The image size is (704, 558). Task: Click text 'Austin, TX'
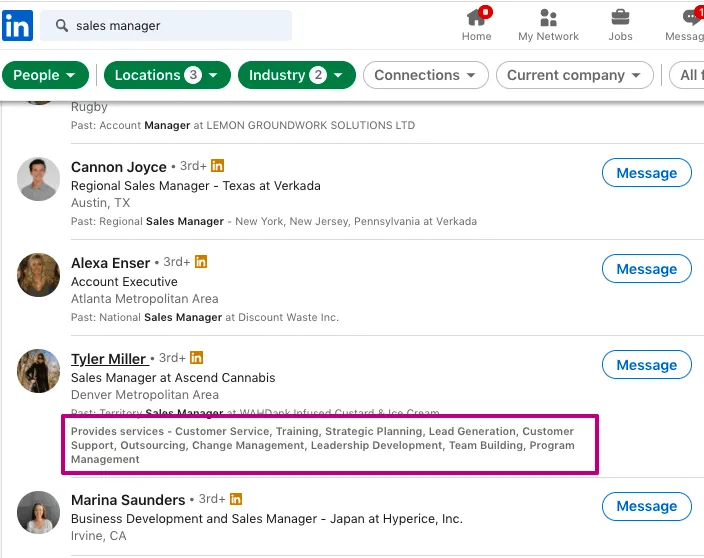pyautogui.click(x=101, y=203)
